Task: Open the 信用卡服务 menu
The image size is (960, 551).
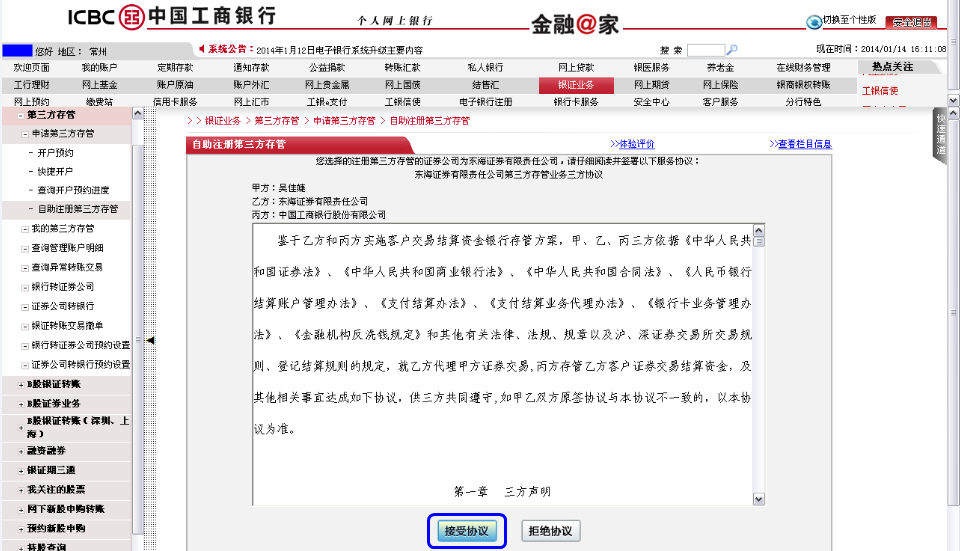Action: pos(175,102)
